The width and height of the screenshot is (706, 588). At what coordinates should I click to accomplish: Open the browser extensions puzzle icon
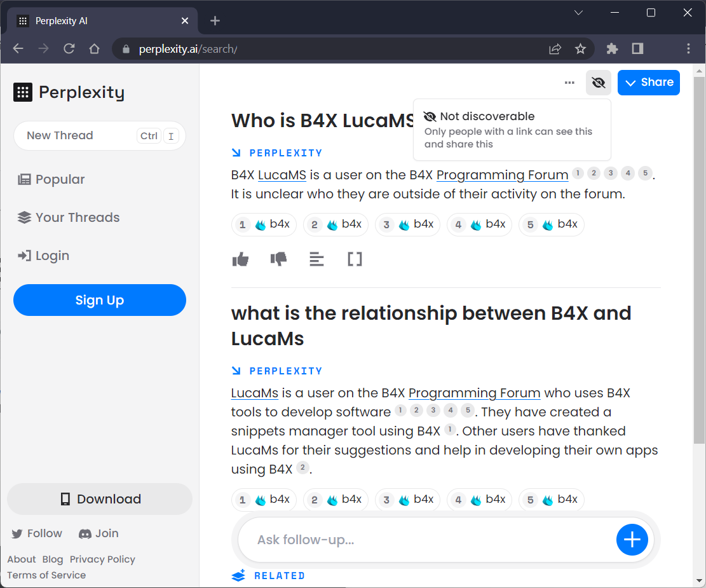[x=612, y=49]
